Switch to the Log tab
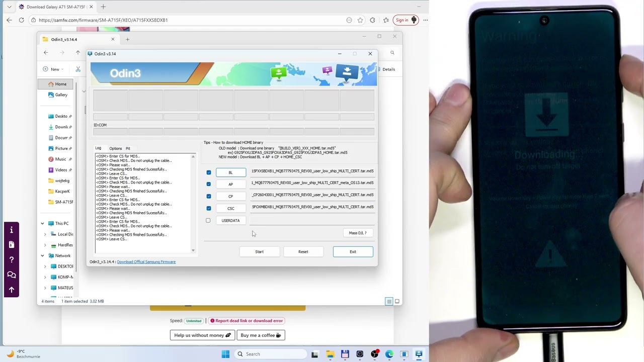Image resolution: width=644 pixels, height=362 pixels. (x=98, y=148)
